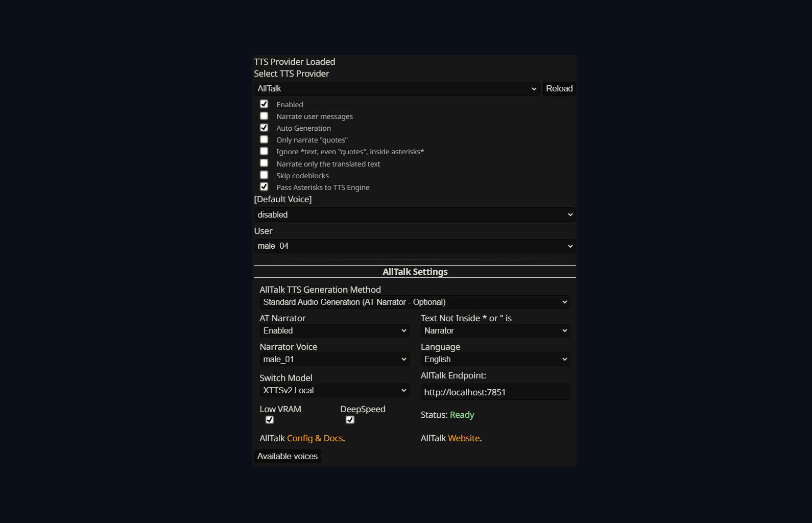Click the Reload button
Screen dimensions: 812x523
(559, 89)
